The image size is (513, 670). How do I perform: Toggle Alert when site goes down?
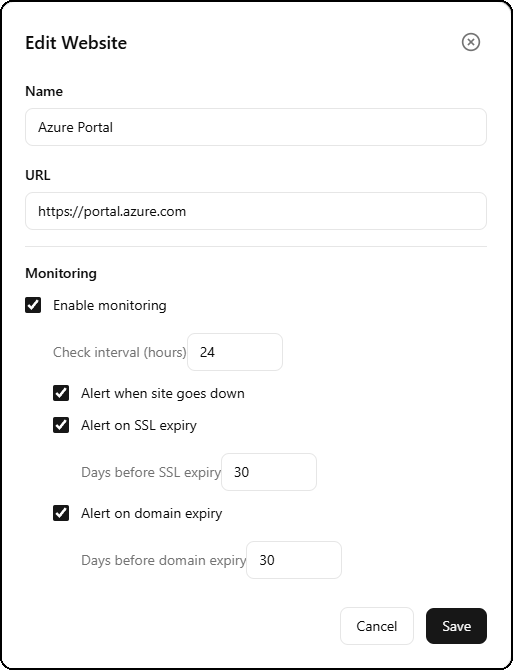click(x=61, y=393)
